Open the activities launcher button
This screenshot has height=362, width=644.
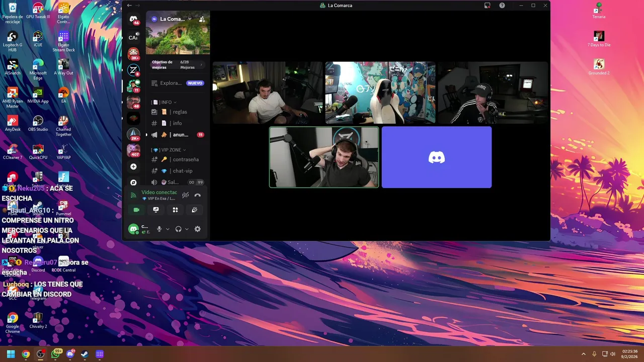point(175,210)
